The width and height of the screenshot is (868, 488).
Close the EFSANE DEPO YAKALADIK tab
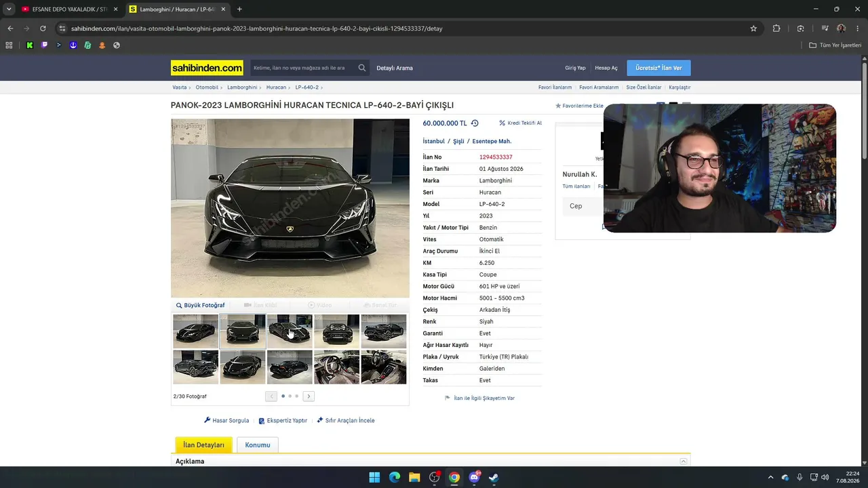tap(115, 9)
